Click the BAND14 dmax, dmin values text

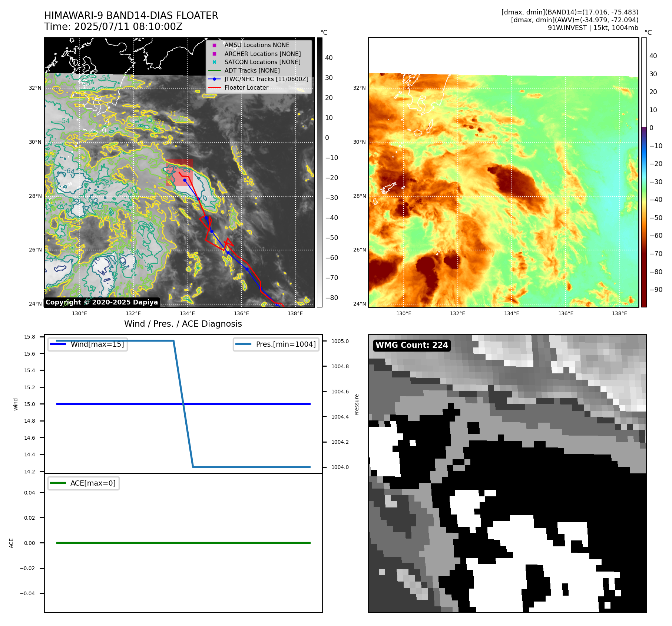tap(570, 12)
